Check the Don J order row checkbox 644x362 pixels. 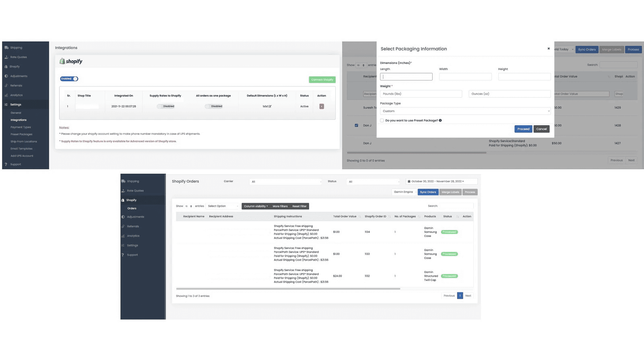[x=356, y=125]
